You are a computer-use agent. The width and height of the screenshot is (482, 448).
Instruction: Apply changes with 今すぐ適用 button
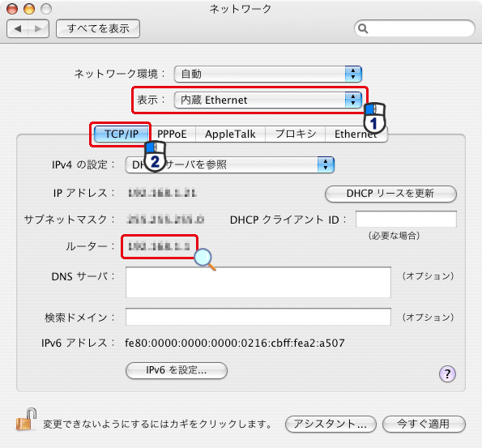pos(424,424)
